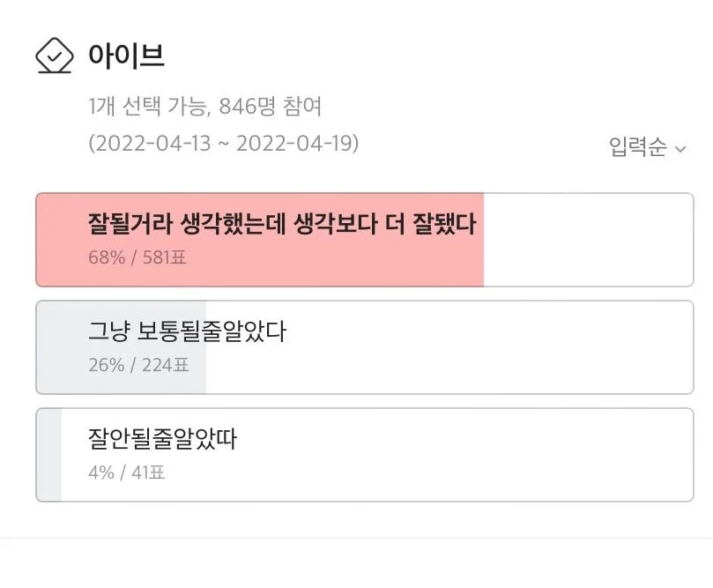The image size is (713, 588).
Task: Click the horizontal divider line below the poll
Action: tap(356, 538)
